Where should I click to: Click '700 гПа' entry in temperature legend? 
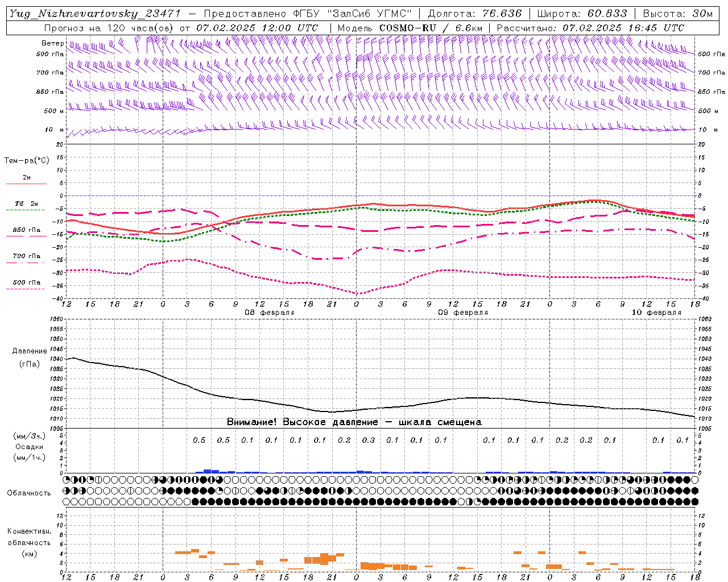27,256
